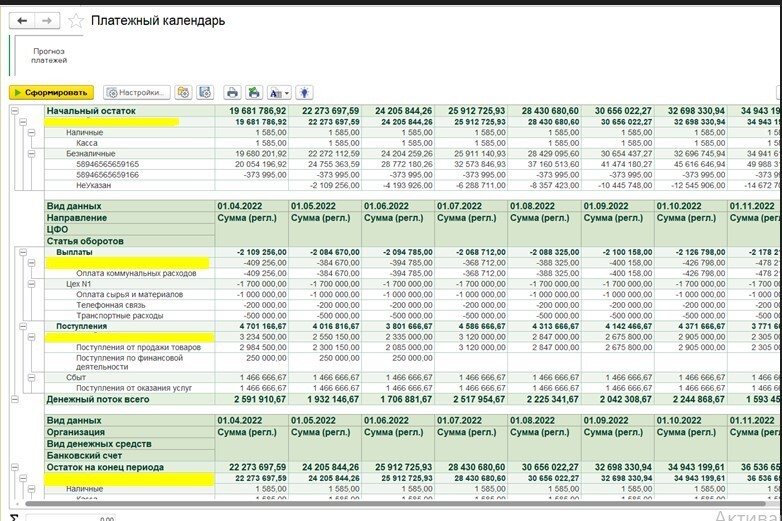Screen dimensions: 782x521
Task: Click the print preview icon
Action: click(x=254, y=92)
